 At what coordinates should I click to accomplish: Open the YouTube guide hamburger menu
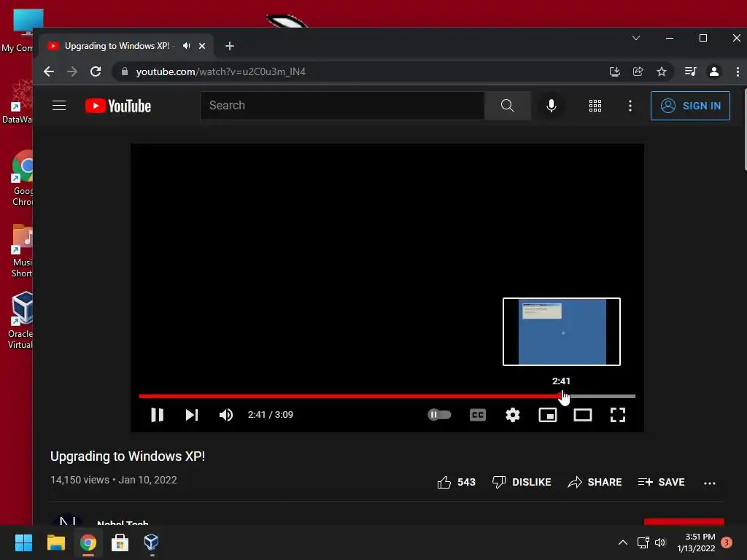[59, 105]
